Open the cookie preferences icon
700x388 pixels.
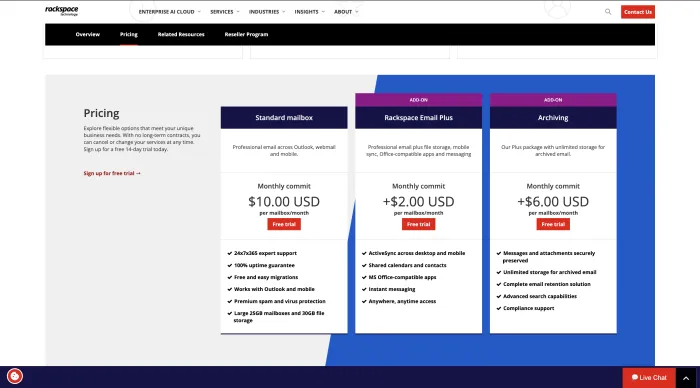pyautogui.click(x=15, y=376)
